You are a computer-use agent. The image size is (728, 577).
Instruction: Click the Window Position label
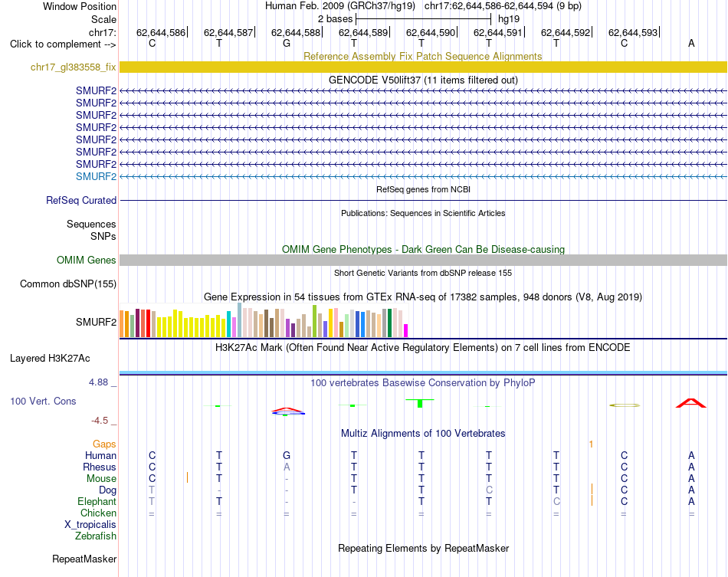[x=80, y=6]
